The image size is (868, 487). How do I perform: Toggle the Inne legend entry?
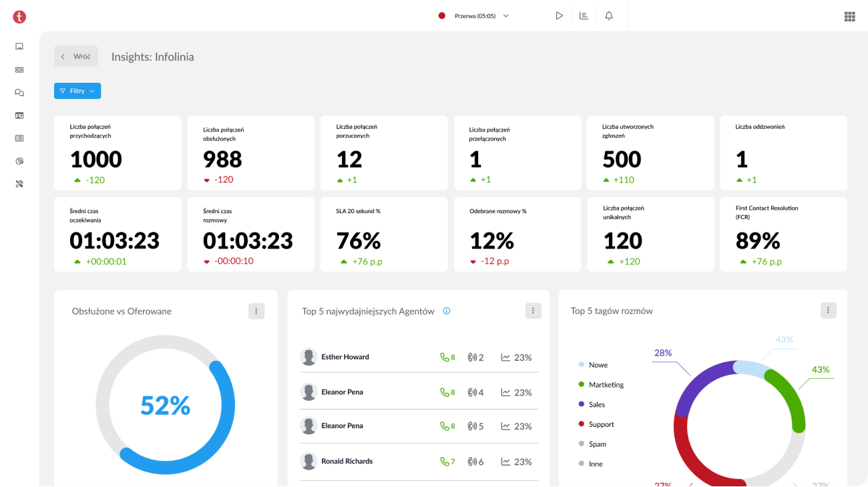[590, 464]
